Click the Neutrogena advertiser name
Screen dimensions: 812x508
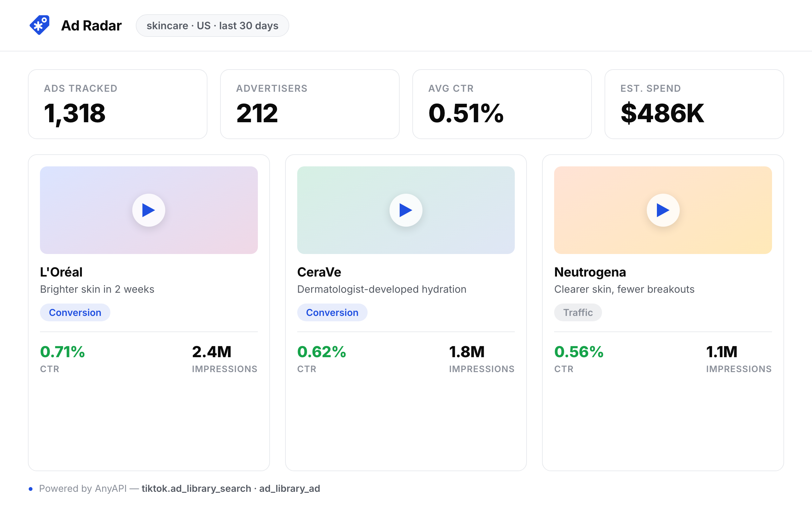(x=590, y=272)
